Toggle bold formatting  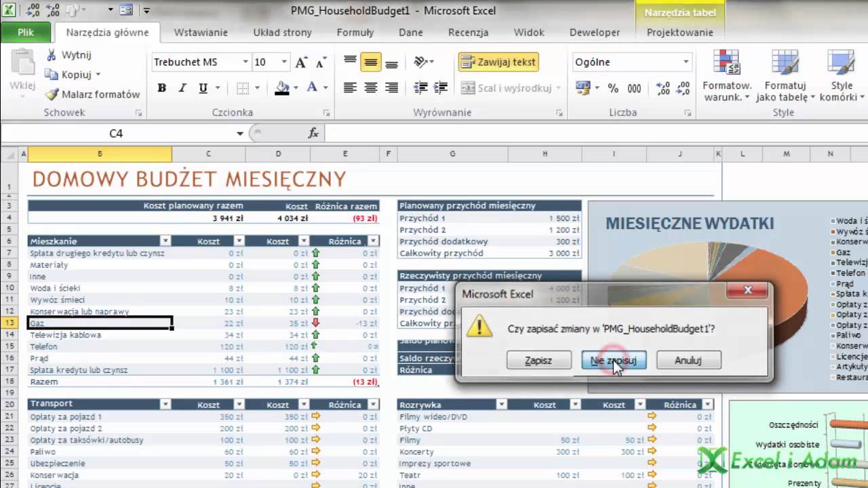[161, 88]
